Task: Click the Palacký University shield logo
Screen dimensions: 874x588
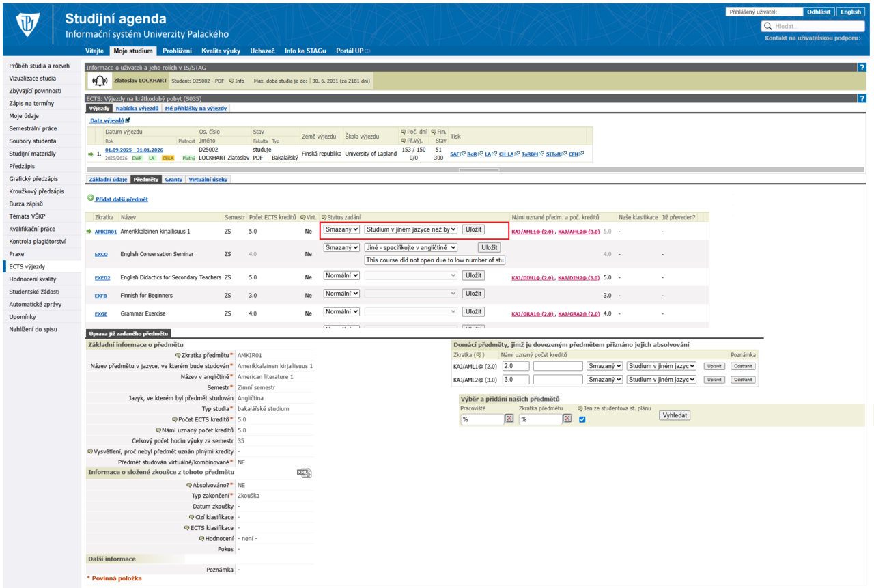Action: point(28,25)
